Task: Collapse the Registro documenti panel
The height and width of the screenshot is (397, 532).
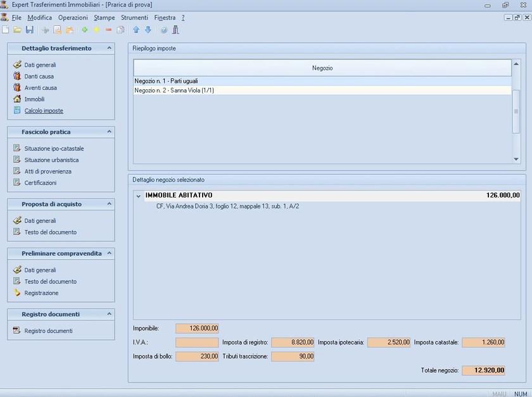Action: (109, 314)
